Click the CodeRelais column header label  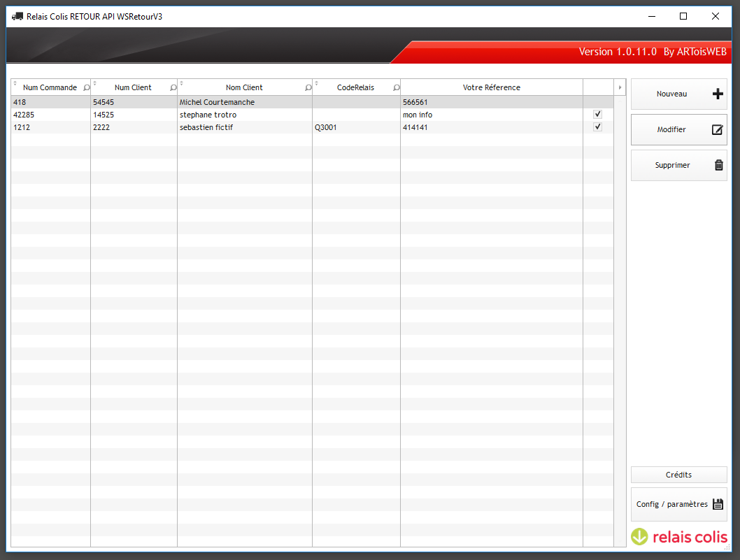[x=355, y=87]
